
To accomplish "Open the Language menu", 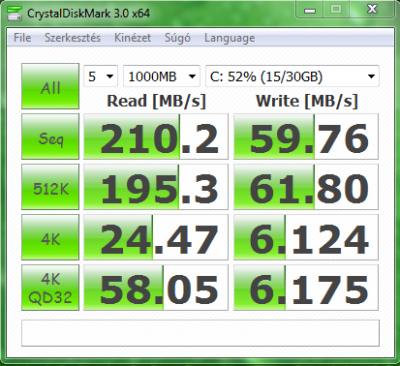I will pos(229,38).
